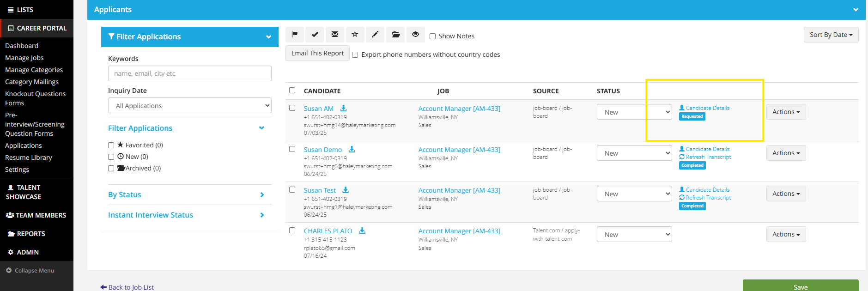This screenshot has width=868, height=291.
Task: Open the Sort By Date dropdown
Action: [831, 35]
